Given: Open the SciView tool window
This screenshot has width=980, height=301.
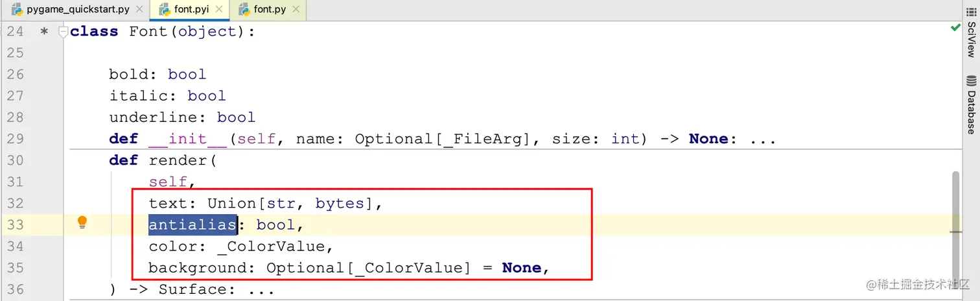Looking at the screenshot, I should (x=971, y=39).
